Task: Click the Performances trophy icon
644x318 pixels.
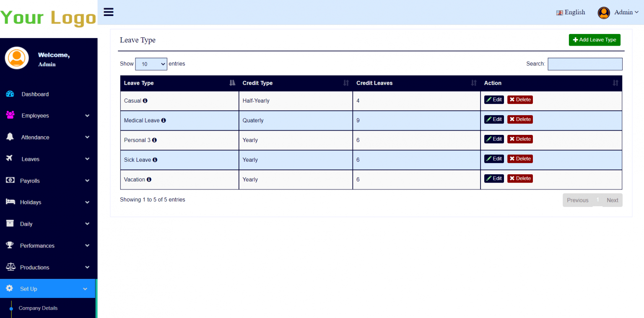Action: [9, 246]
